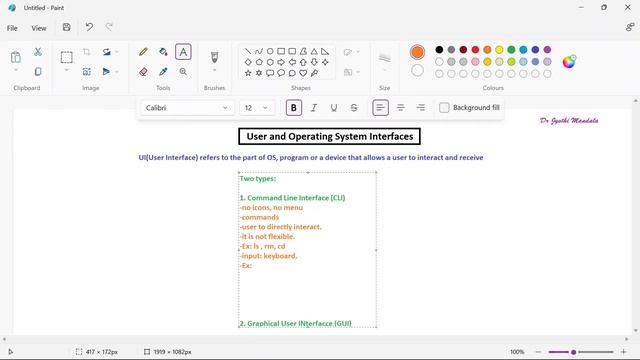Image resolution: width=640 pixels, height=360 pixels.
Task: Pick the Five-point star shape
Action: click(x=248, y=73)
